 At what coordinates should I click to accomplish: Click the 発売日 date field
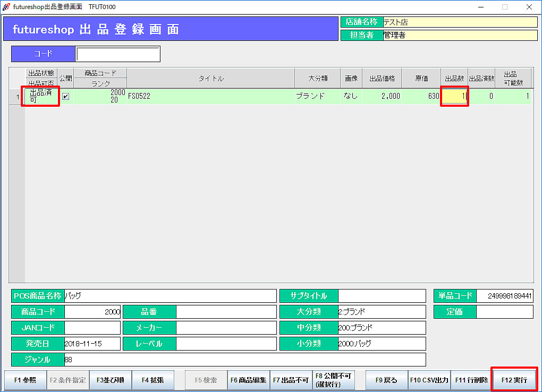[92, 344]
